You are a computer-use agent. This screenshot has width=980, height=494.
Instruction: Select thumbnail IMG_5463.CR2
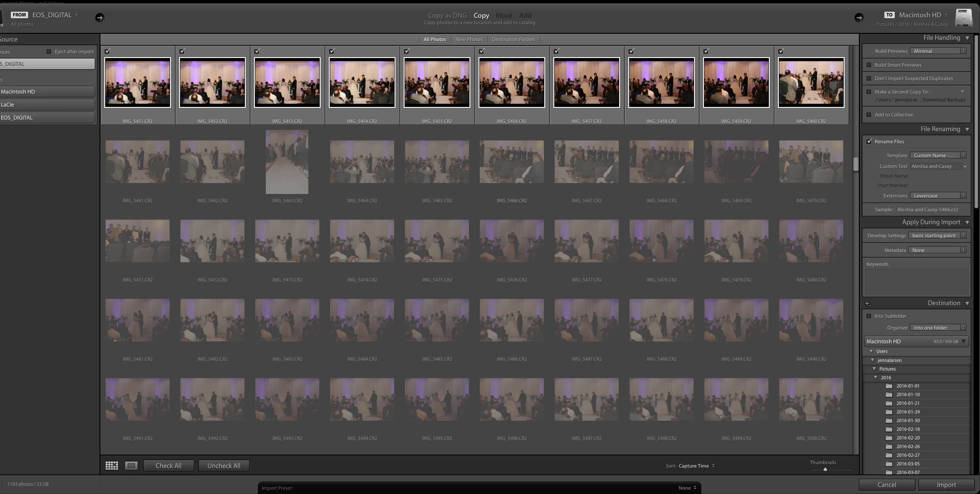(x=287, y=162)
